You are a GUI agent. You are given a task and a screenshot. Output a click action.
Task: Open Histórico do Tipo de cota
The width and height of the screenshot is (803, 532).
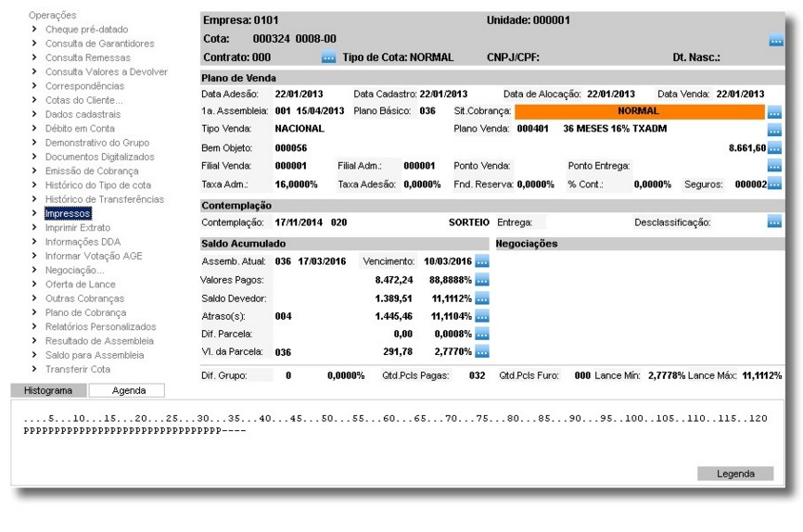tap(98, 184)
